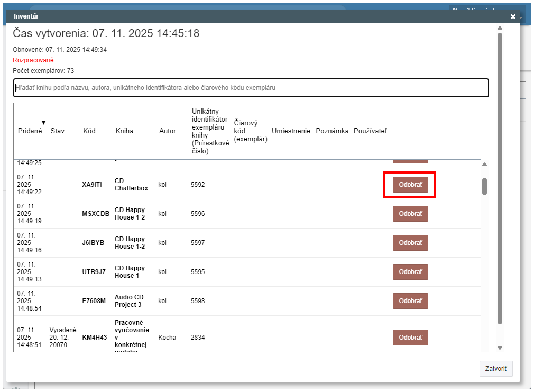Click Odobrať for code MSXCDB

click(410, 214)
